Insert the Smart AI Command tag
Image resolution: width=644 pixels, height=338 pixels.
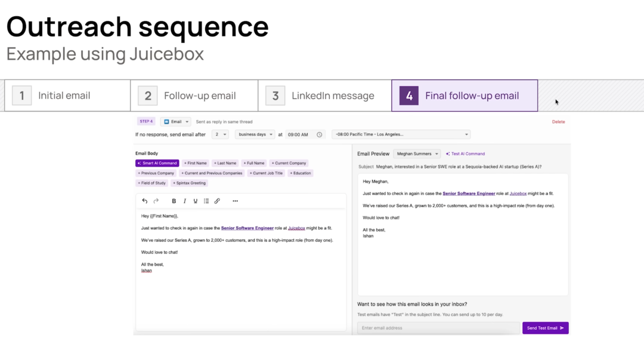point(157,163)
